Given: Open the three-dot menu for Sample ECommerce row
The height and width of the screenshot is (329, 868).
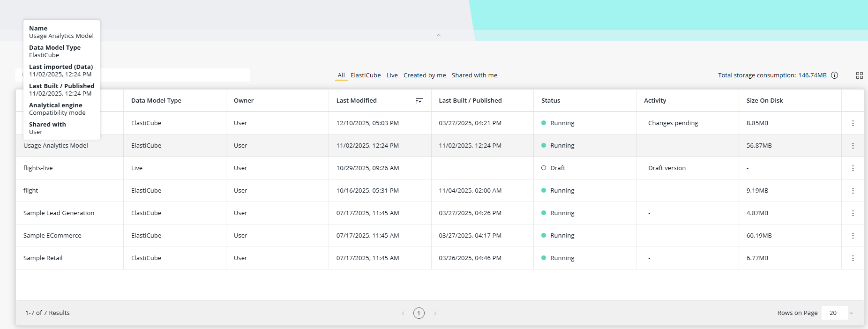Looking at the screenshot, I should click(x=853, y=236).
